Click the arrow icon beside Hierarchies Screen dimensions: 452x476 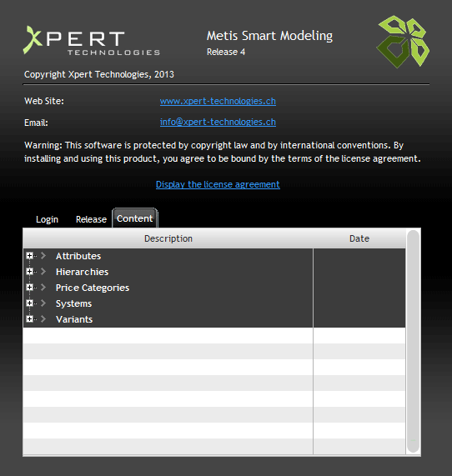pyautogui.click(x=43, y=272)
